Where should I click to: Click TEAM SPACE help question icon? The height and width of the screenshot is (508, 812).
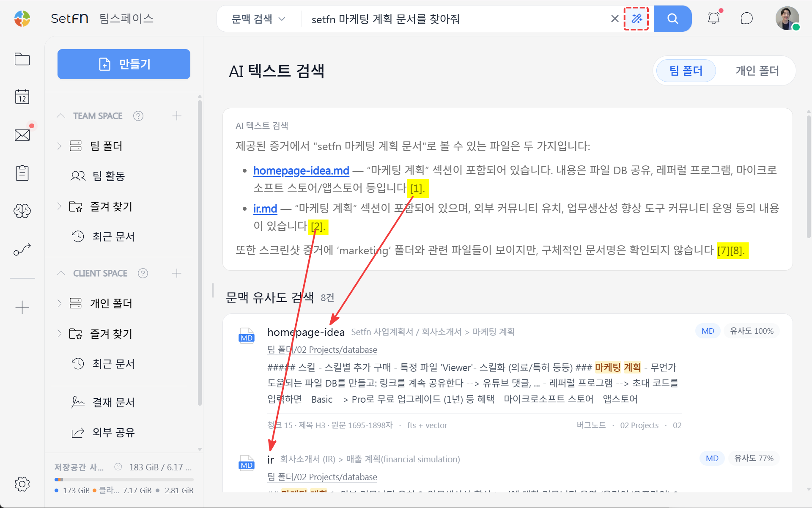click(138, 116)
